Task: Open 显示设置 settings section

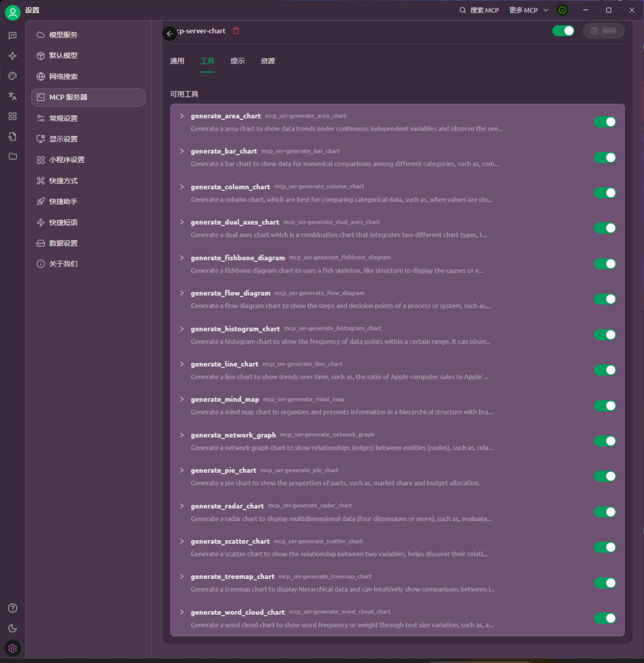Action: [x=88, y=139]
